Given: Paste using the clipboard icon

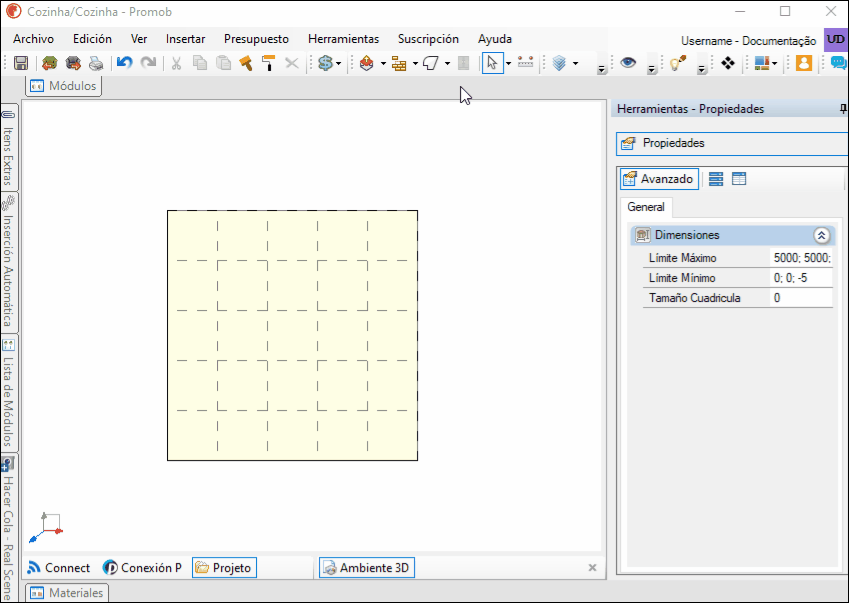Looking at the screenshot, I should pos(223,63).
